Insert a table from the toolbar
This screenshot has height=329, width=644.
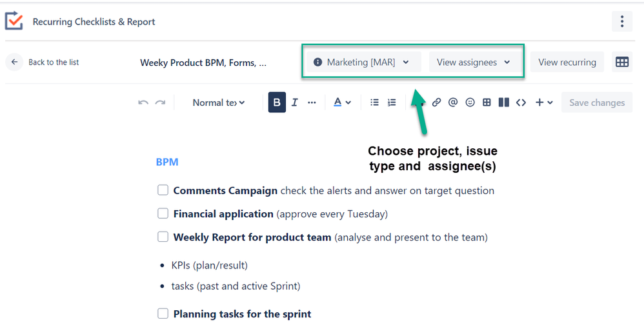tap(487, 103)
